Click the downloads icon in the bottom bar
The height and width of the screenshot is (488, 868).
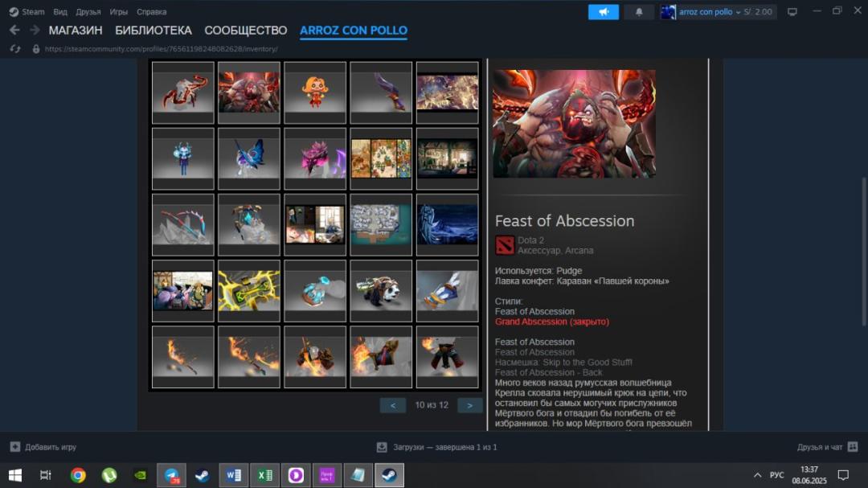click(382, 447)
